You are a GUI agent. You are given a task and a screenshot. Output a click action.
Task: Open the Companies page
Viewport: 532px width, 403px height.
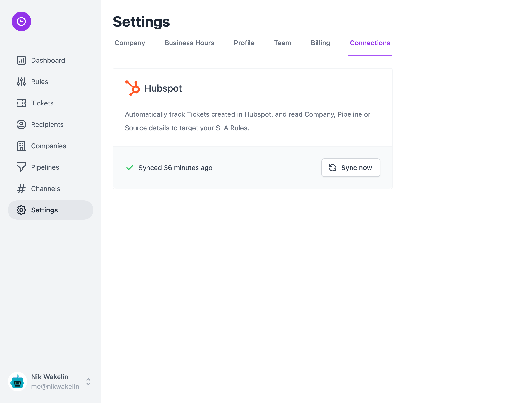(51, 146)
